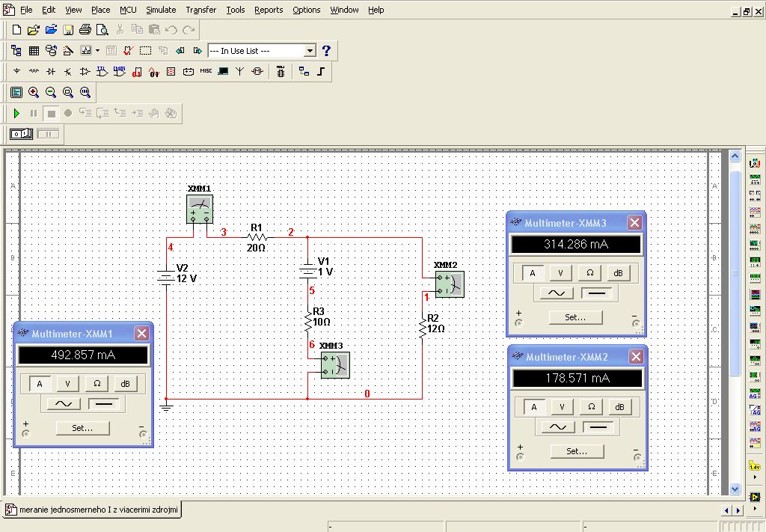Select V mode on Multimeter-XMM2
Screen dimensions: 766x532
point(562,407)
